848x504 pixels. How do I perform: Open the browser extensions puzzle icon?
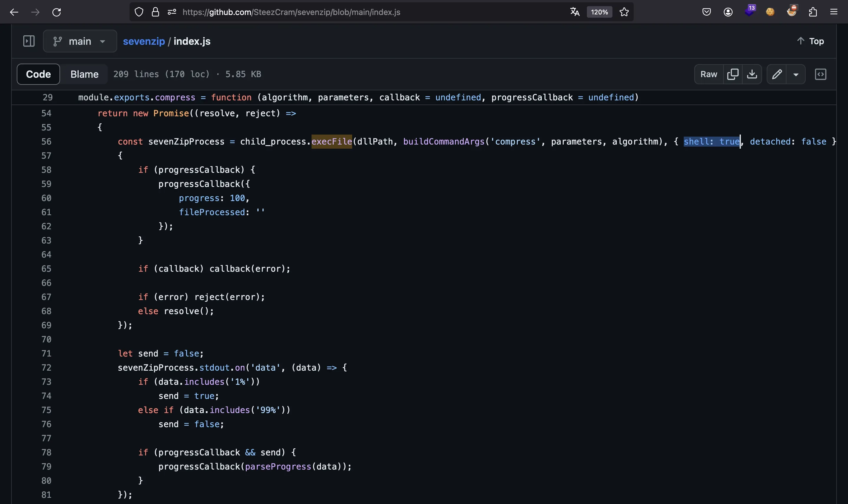(813, 12)
